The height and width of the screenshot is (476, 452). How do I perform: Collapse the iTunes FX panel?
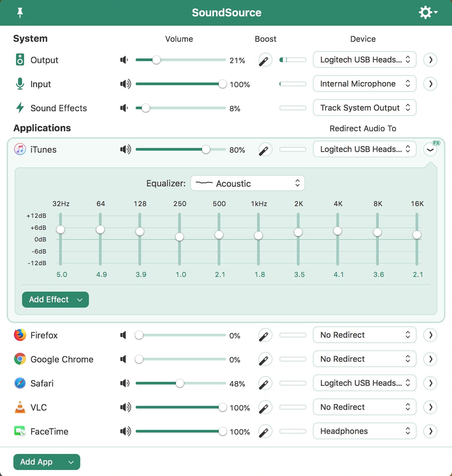pos(430,150)
